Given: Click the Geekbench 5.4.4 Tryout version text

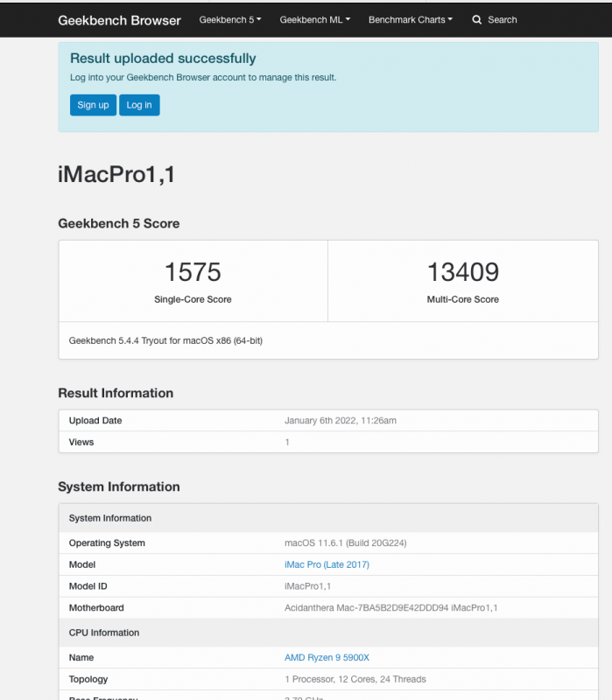Looking at the screenshot, I should pyautogui.click(x=165, y=340).
